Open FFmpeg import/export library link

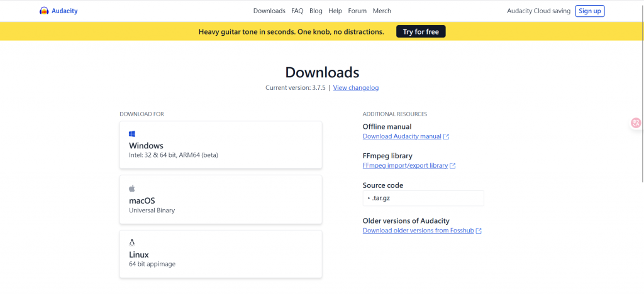point(406,166)
